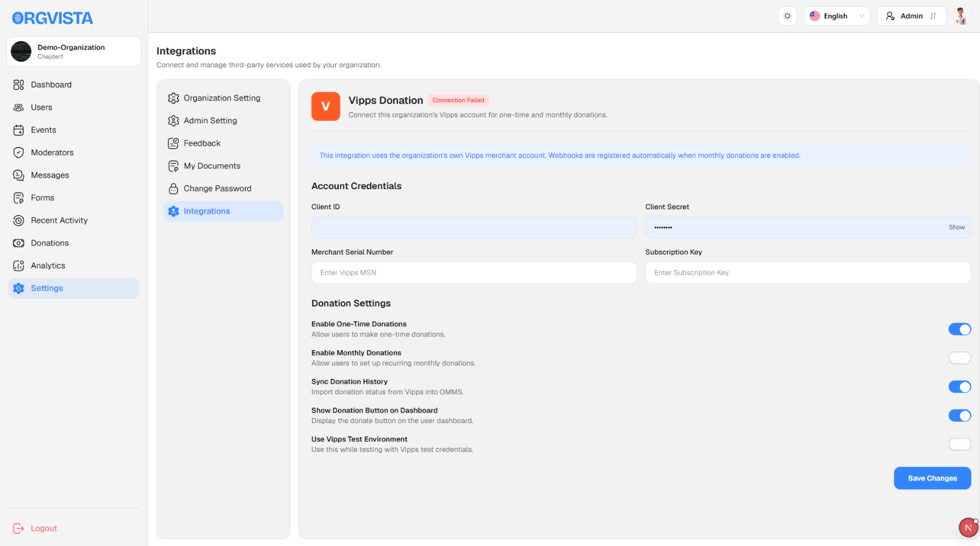Show the Client Secret value
The height and width of the screenshot is (546, 980).
957,227
